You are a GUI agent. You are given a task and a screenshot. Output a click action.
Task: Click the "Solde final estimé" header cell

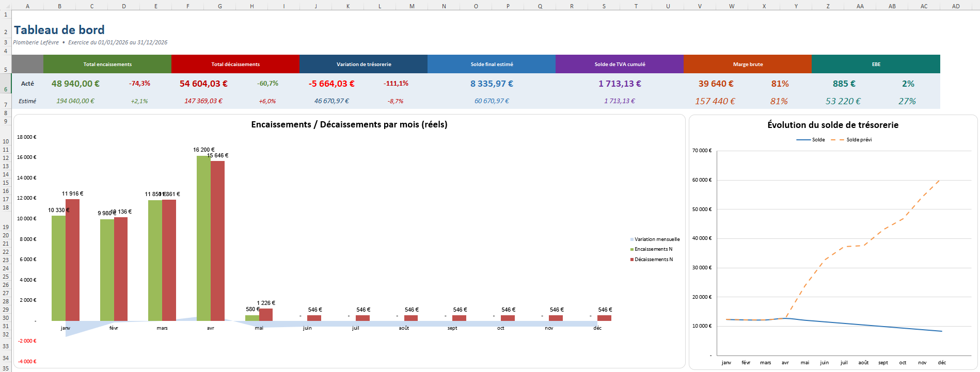click(492, 64)
